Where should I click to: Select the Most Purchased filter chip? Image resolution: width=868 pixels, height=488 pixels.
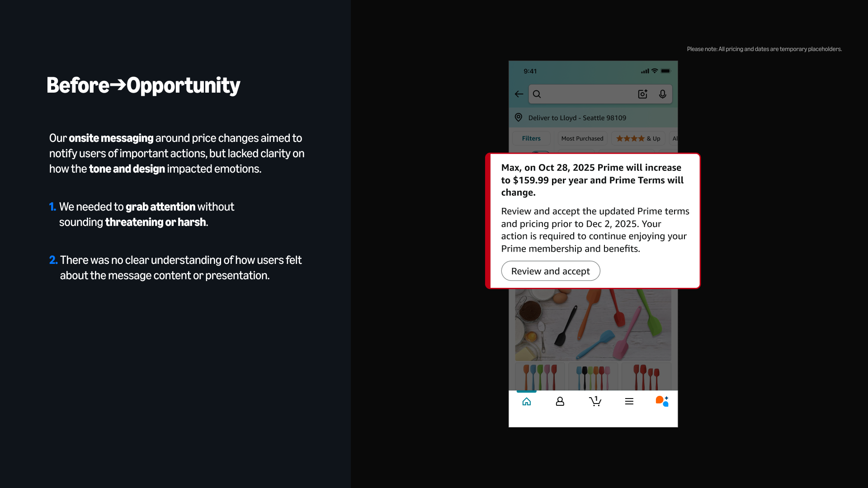coord(582,138)
